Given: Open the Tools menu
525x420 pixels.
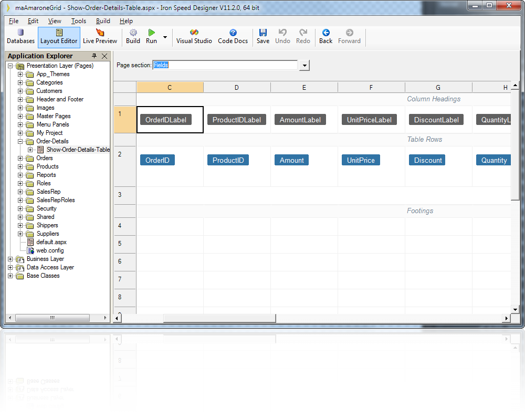Looking at the screenshot, I should pos(79,21).
